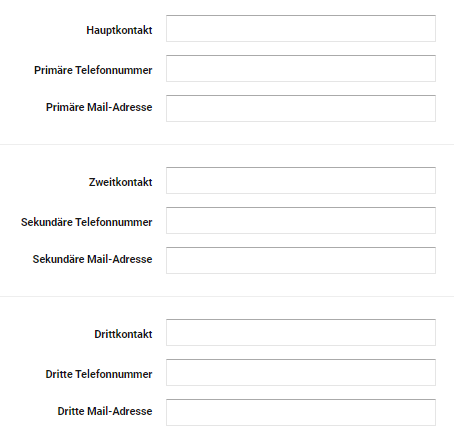Click the divider line above Zweitkontakt
The width and height of the screenshot is (454, 433).
pyautogui.click(x=227, y=145)
